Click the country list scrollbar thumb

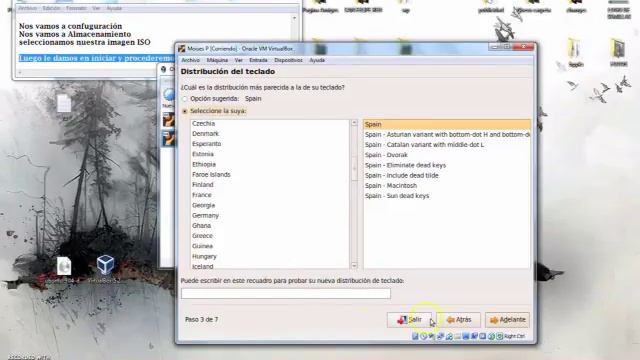(x=354, y=168)
